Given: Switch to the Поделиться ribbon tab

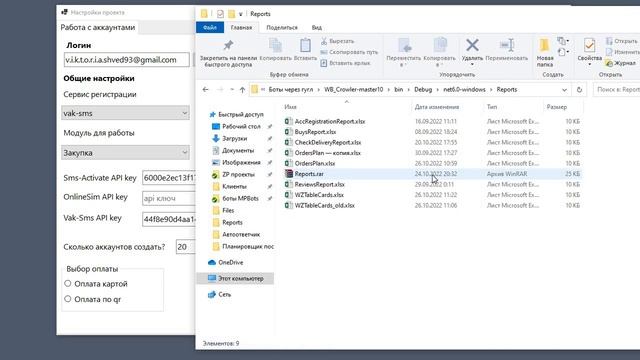Looking at the screenshot, I should (x=282, y=27).
